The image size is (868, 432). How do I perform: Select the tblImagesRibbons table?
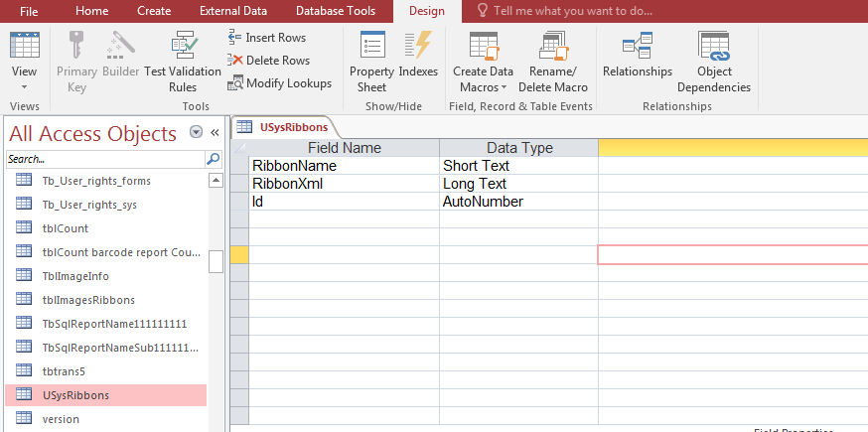pos(88,299)
